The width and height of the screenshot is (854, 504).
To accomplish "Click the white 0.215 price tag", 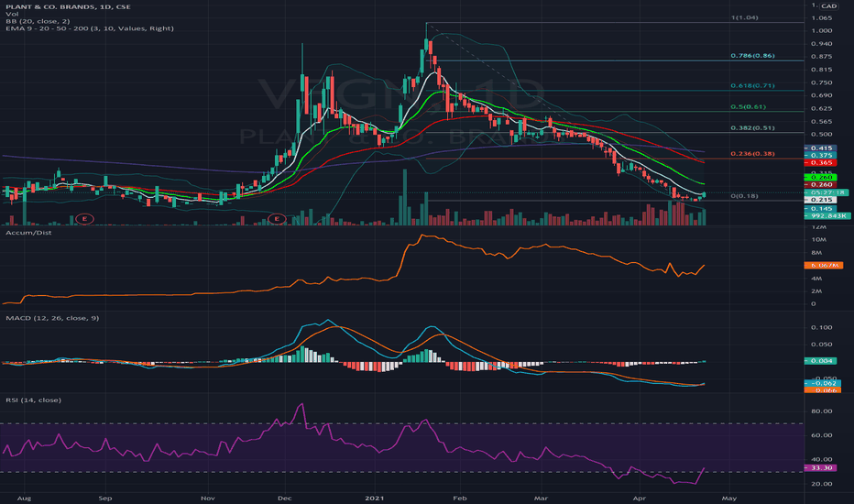I will pyautogui.click(x=821, y=200).
